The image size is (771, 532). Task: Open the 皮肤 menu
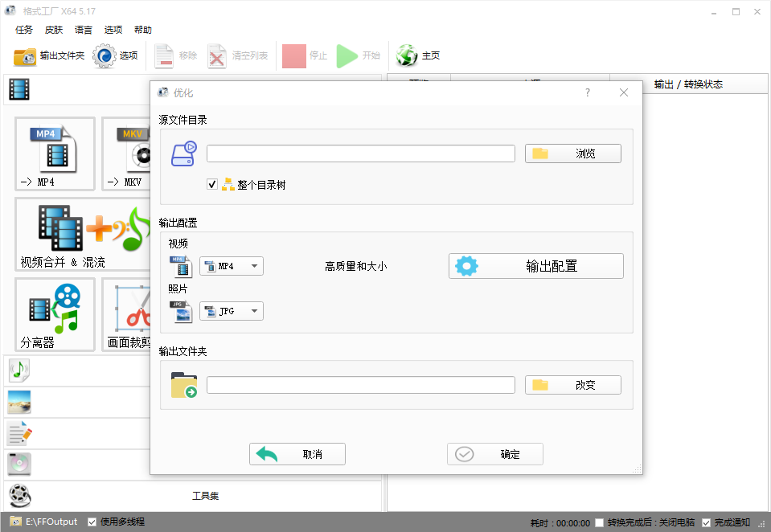click(x=53, y=30)
